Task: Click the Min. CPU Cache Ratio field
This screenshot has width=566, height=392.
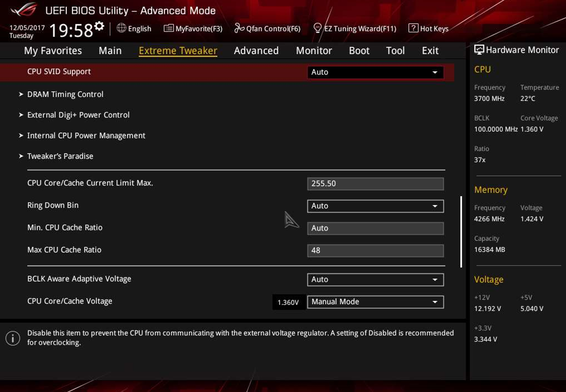Action: coord(375,228)
